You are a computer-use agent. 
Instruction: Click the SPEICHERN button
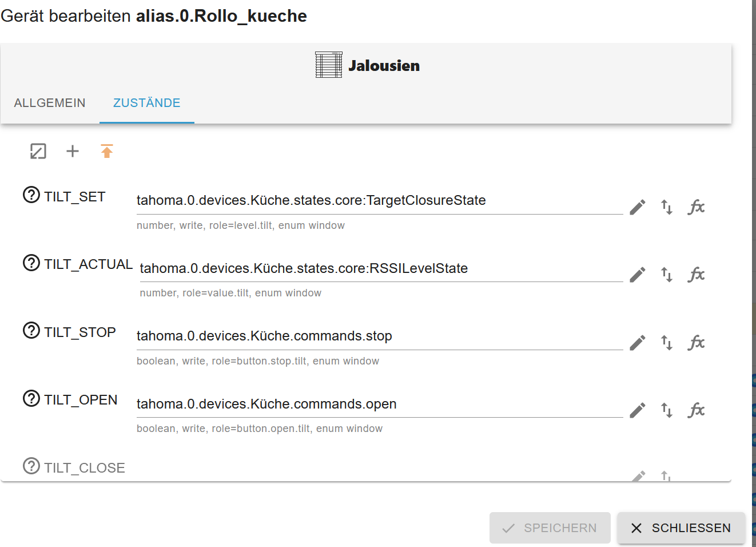[549, 528]
